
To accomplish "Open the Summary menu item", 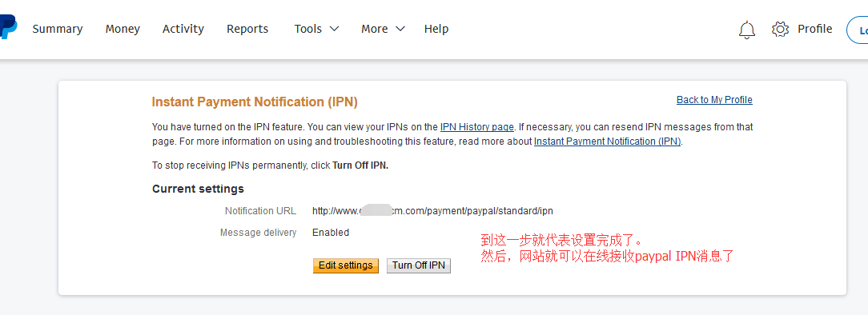I will (x=58, y=29).
